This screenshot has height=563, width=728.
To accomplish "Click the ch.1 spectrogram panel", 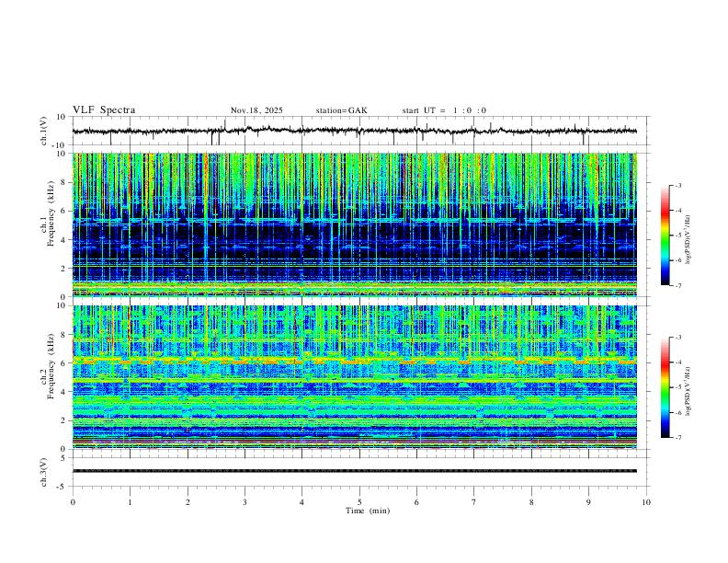I will (x=355, y=224).
